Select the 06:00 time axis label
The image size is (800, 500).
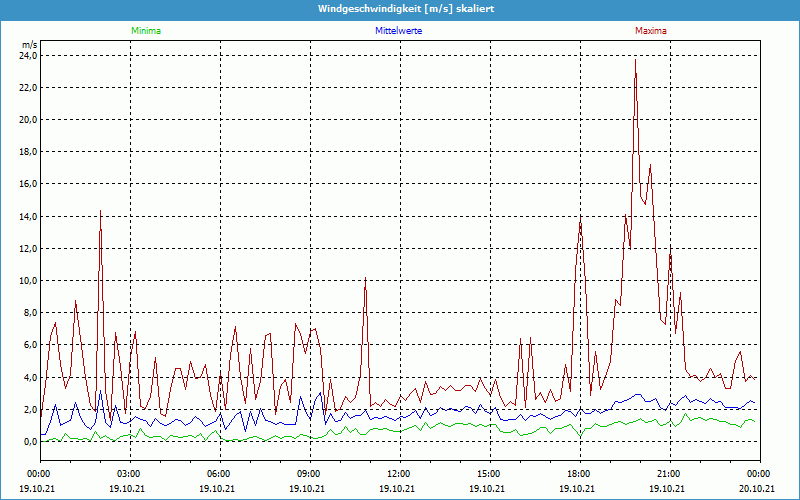[219, 473]
